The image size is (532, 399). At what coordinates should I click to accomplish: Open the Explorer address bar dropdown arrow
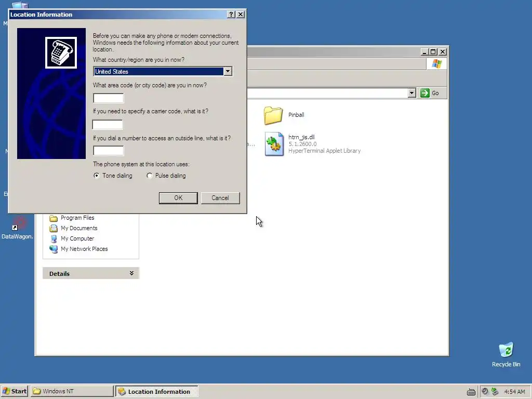[x=411, y=93]
